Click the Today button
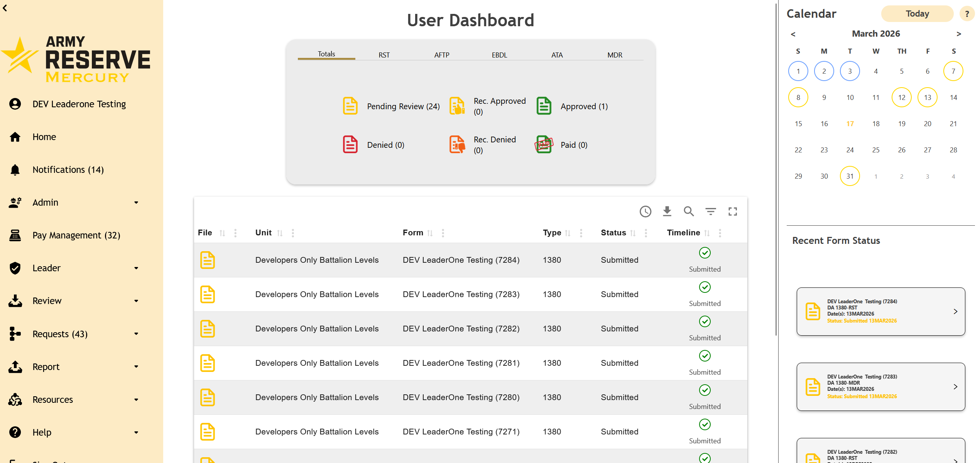The width and height of the screenshot is (980, 463). pyautogui.click(x=917, y=14)
